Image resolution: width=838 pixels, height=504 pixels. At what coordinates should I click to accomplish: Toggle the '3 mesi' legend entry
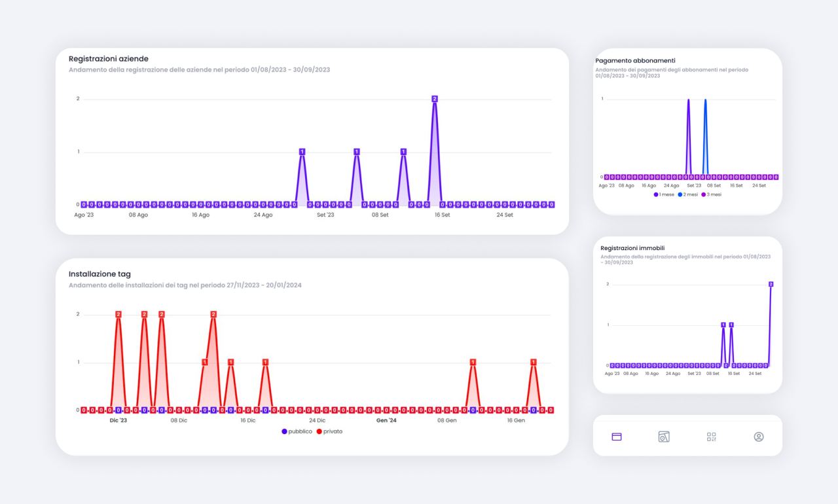point(712,194)
